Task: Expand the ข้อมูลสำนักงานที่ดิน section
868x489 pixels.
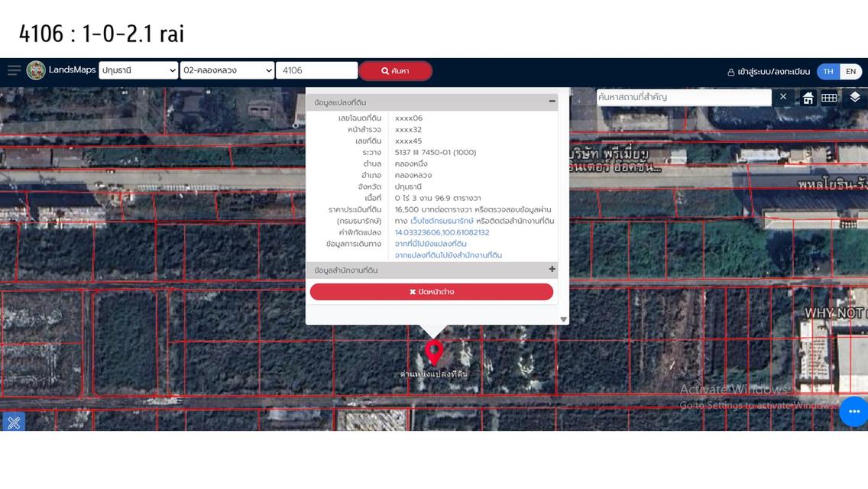Action: coord(552,270)
